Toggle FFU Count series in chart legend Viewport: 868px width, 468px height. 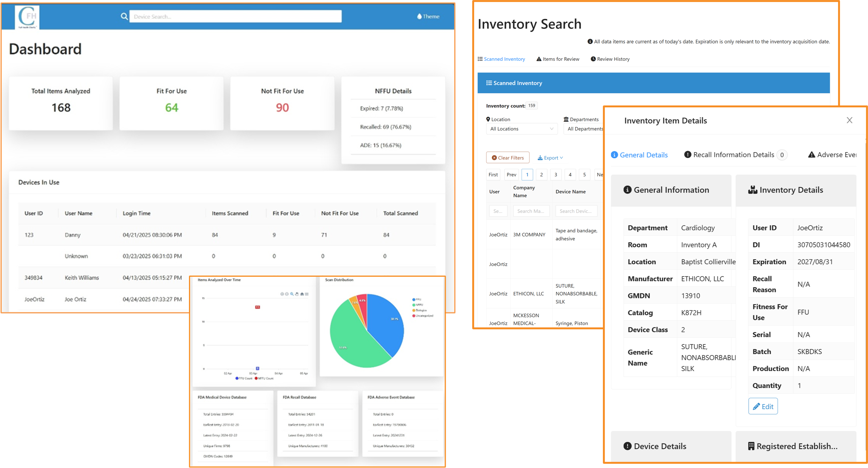click(x=244, y=378)
